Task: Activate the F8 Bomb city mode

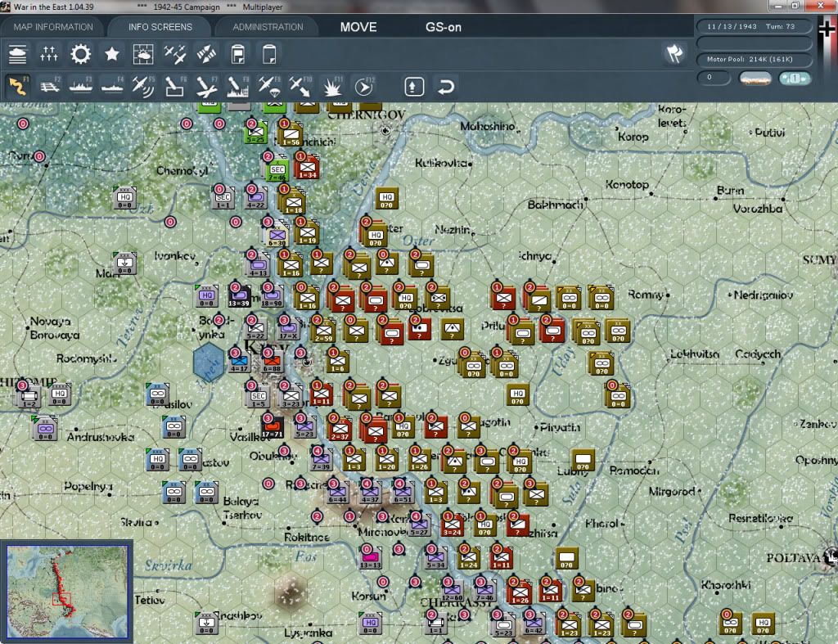Action: tap(238, 86)
